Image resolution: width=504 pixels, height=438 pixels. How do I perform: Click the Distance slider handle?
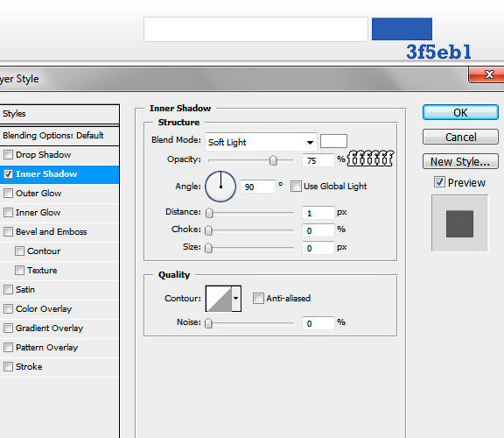coord(209,213)
